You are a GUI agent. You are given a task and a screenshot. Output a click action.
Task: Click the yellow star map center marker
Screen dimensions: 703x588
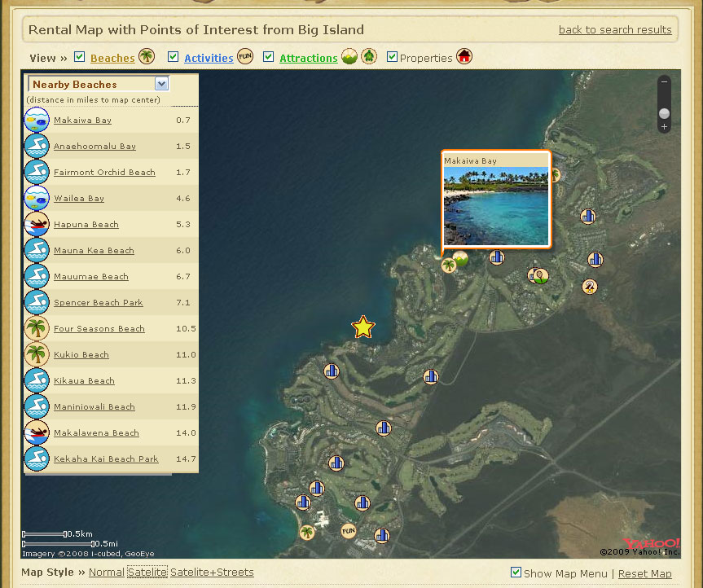[x=362, y=327]
